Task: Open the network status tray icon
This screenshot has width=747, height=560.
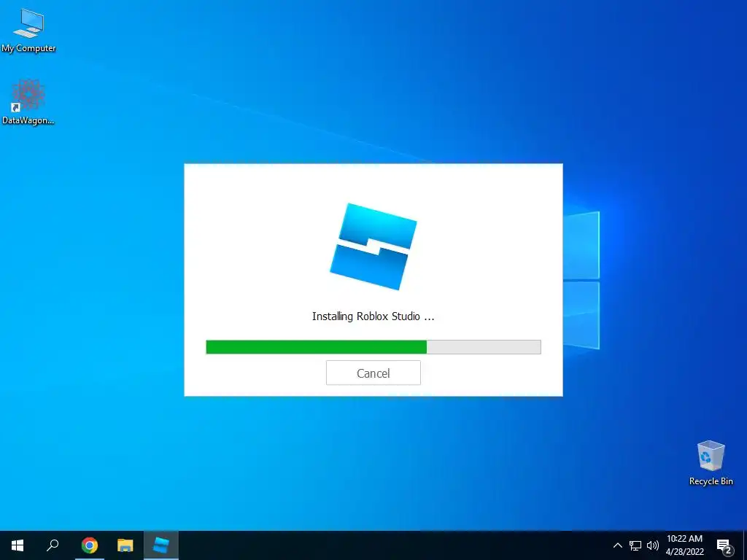Action: [635, 545]
